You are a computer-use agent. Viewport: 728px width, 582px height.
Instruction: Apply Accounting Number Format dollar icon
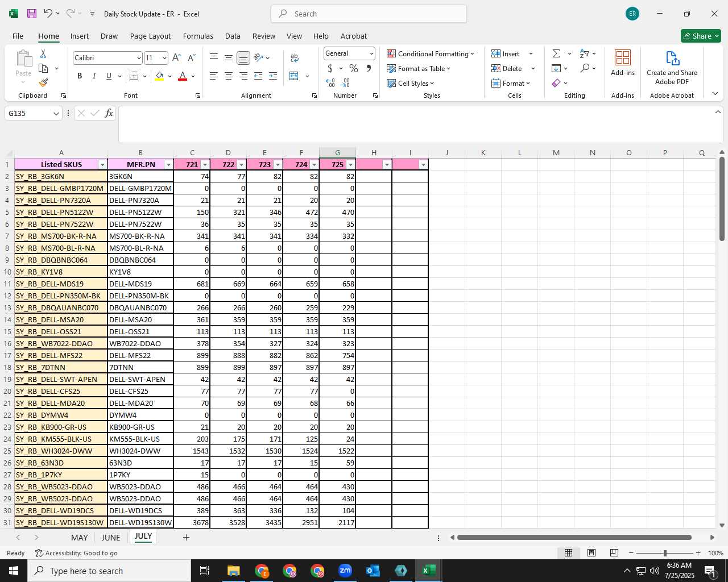tap(330, 68)
